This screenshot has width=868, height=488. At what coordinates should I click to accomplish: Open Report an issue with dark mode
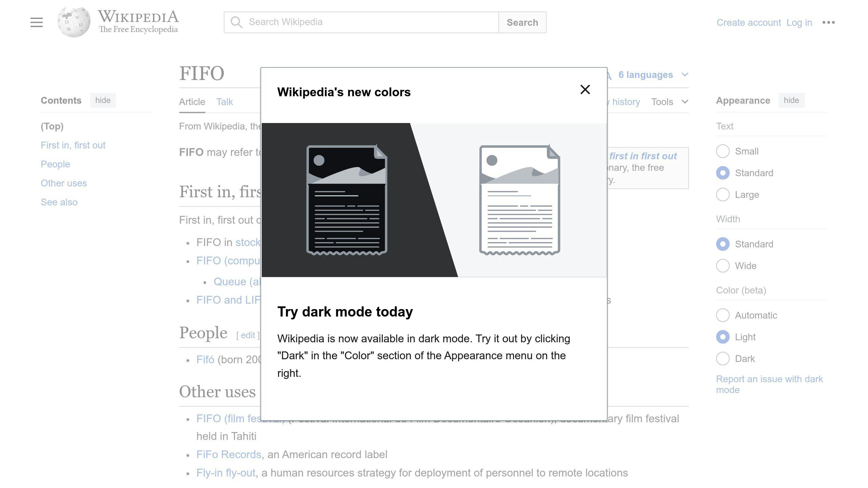(769, 384)
